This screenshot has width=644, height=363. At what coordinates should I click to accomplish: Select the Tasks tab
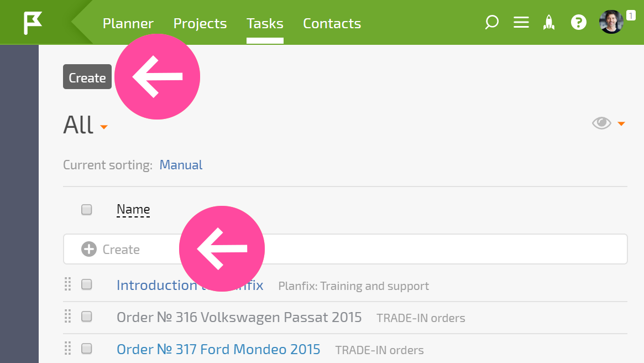(265, 23)
